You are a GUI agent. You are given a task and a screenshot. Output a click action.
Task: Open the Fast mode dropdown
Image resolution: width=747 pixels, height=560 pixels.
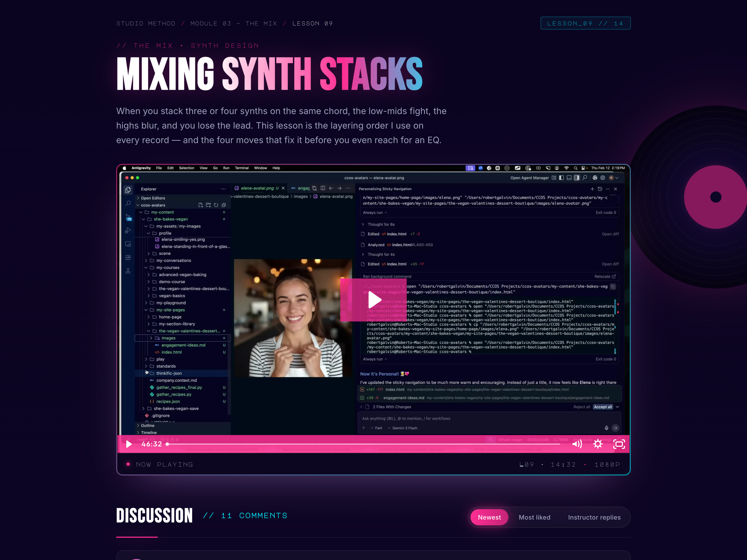click(x=376, y=428)
